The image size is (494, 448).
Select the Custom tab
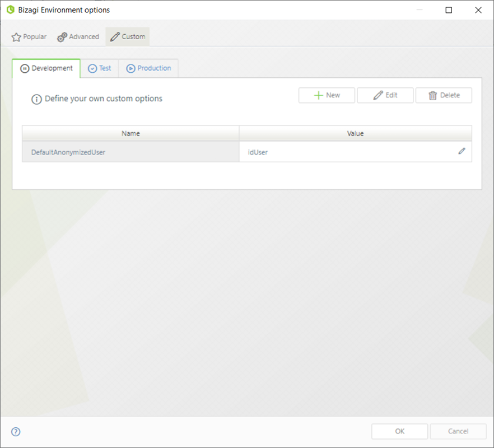coord(128,37)
